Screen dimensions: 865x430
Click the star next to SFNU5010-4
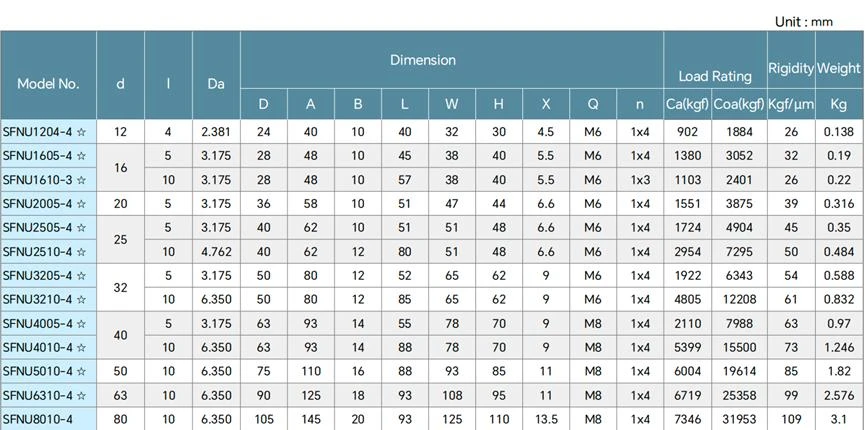82,371
